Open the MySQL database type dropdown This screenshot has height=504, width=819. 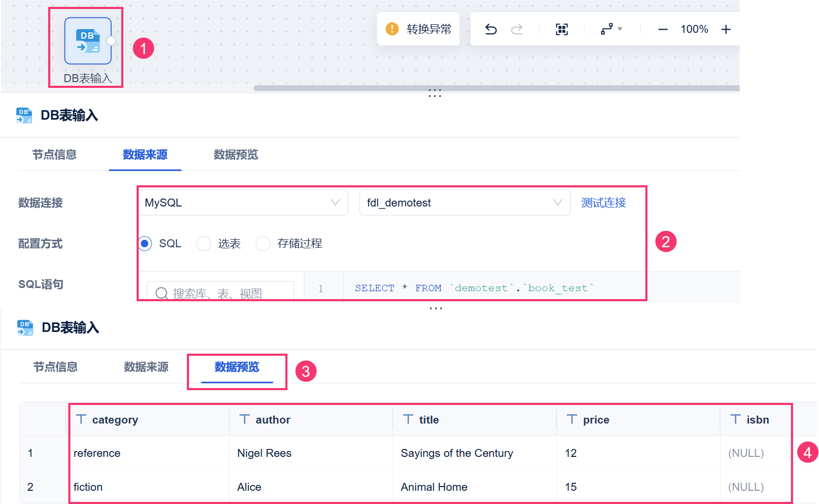(244, 203)
